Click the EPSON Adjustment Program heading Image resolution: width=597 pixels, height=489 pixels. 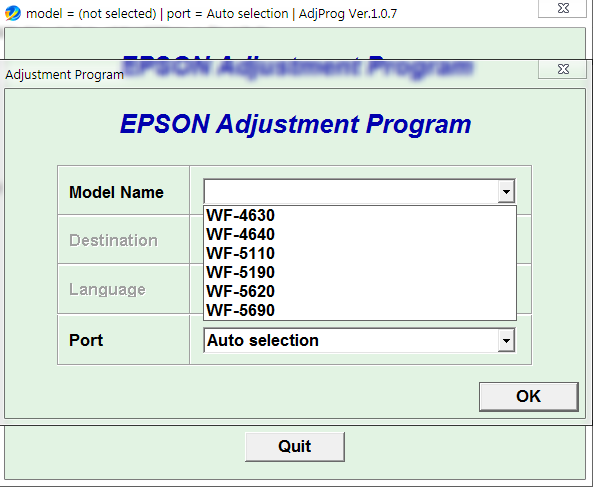point(295,125)
